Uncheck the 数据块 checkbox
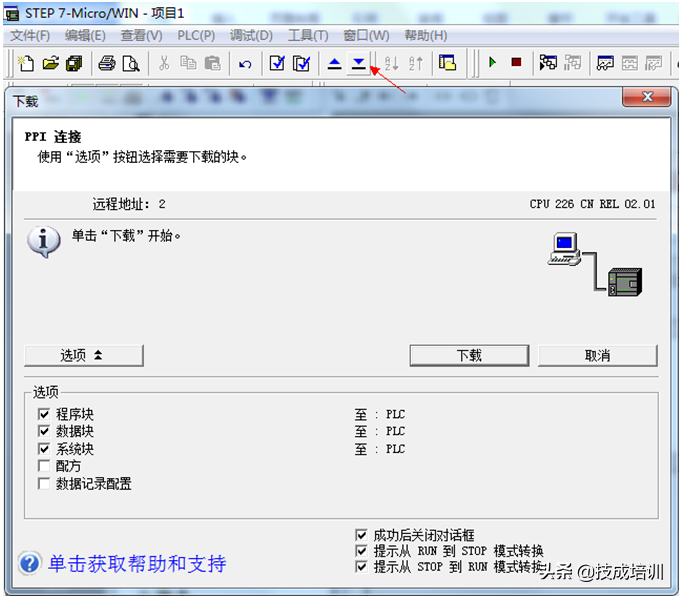This screenshot has height=596, width=679. pyautogui.click(x=44, y=431)
